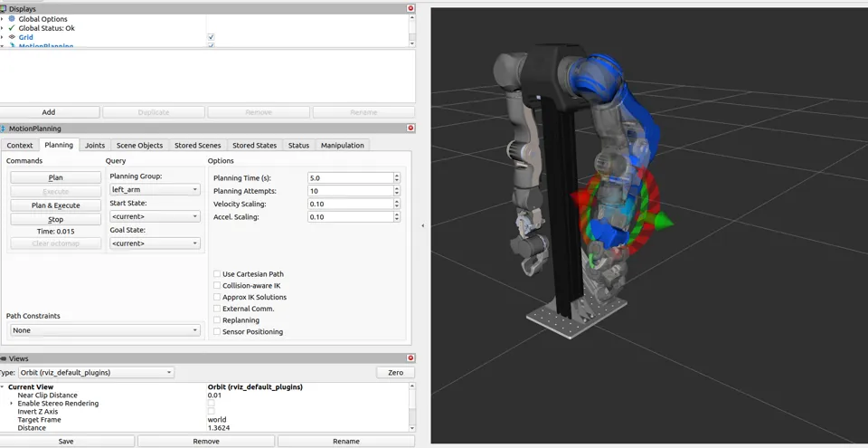The image size is (868, 448).
Task: Expand Enable Stereo Rendering row
Action: pos(12,404)
